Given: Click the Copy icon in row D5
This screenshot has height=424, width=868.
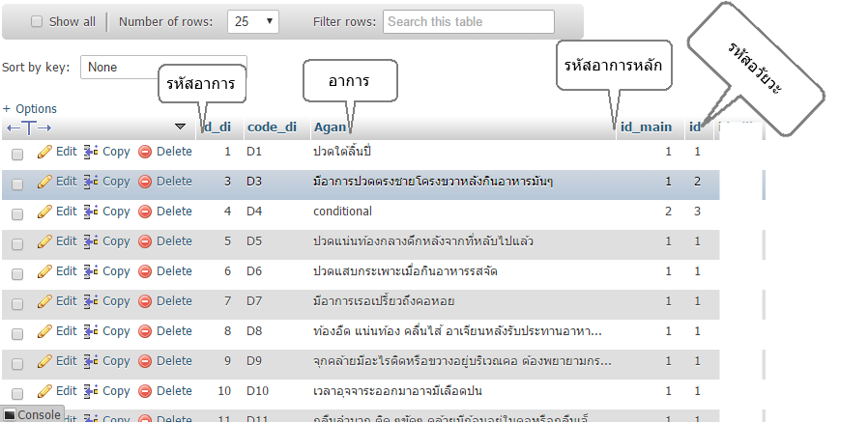Looking at the screenshot, I should pos(90,241).
